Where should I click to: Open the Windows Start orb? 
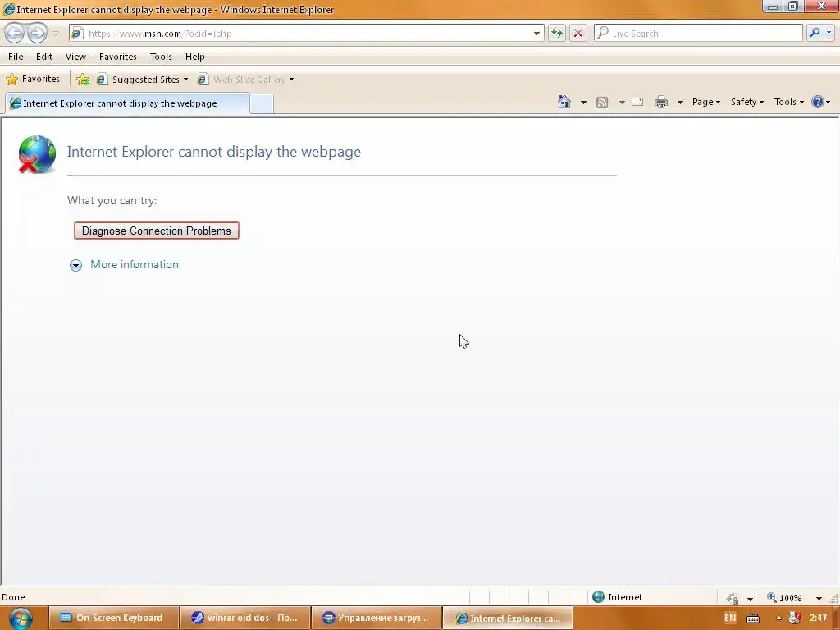(21, 619)
